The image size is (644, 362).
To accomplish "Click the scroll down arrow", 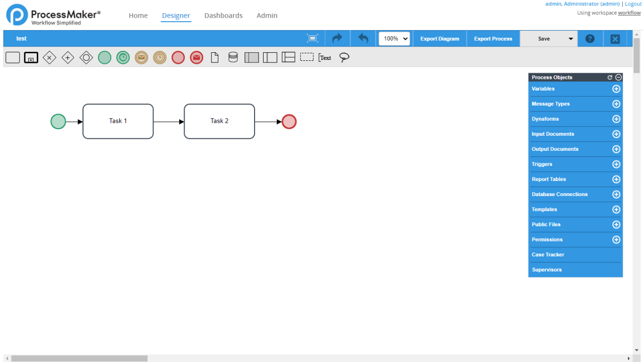I will (636, 350).
